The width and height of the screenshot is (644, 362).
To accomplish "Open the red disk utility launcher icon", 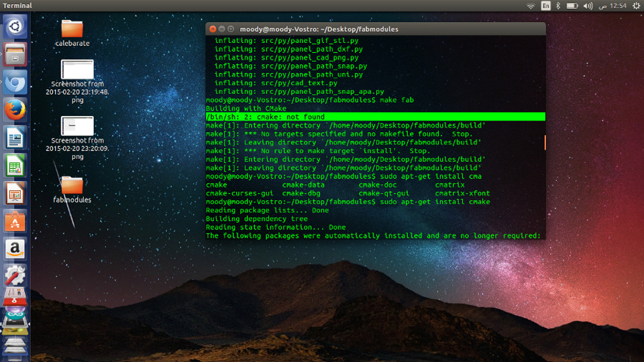I will point(15,297).
